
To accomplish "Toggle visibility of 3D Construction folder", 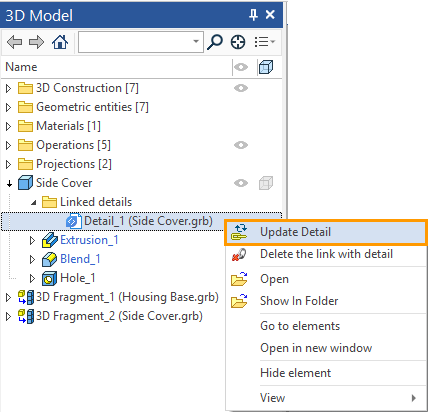I will (x=241, y=88).
